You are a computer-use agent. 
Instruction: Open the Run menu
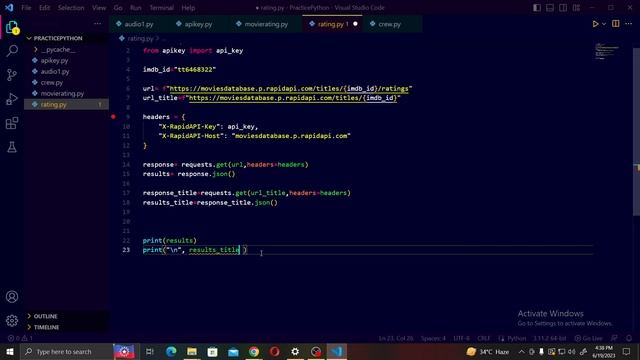[x=136, y=8]
